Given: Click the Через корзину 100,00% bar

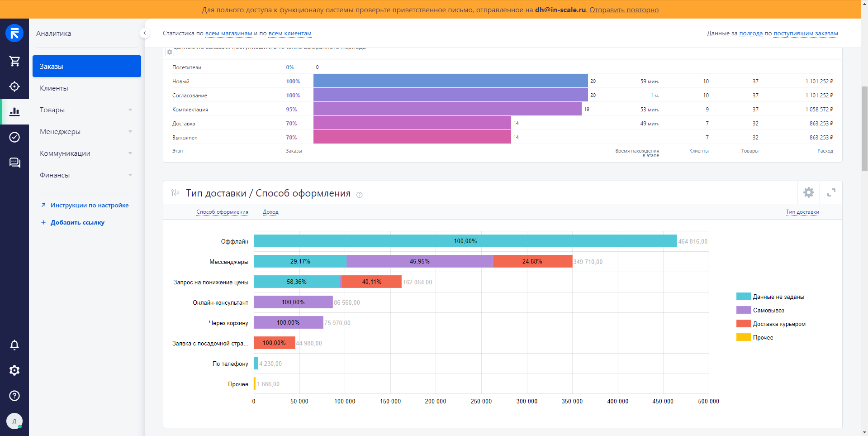Looking at the screenshot, I should [x=289, y=322].
